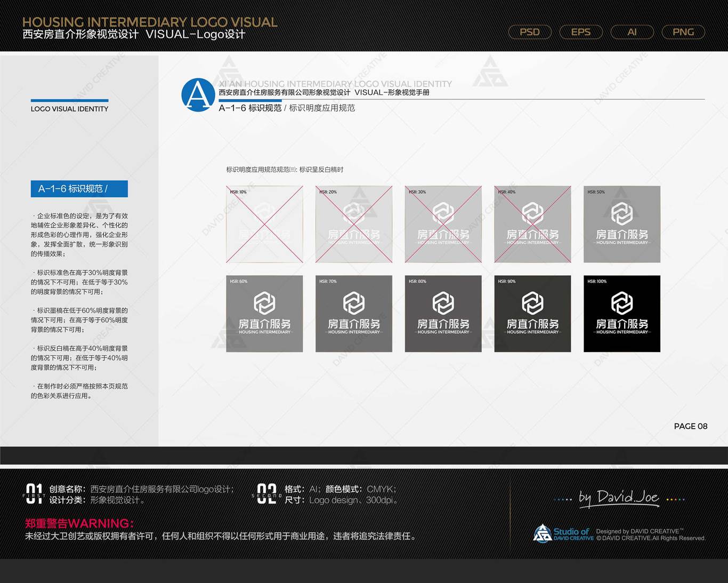
Task: Click the LOGO VISUAL IDENTITY heading
Action: [69, 109]
